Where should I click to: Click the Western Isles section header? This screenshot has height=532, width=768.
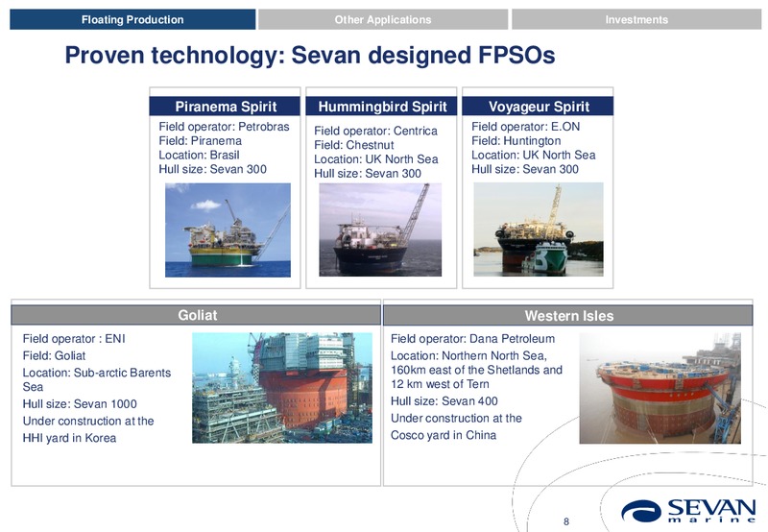point(568,316)
